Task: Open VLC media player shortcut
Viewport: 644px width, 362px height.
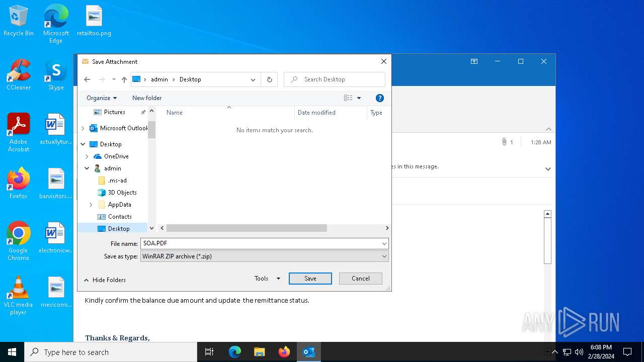Action: (19, 295)
